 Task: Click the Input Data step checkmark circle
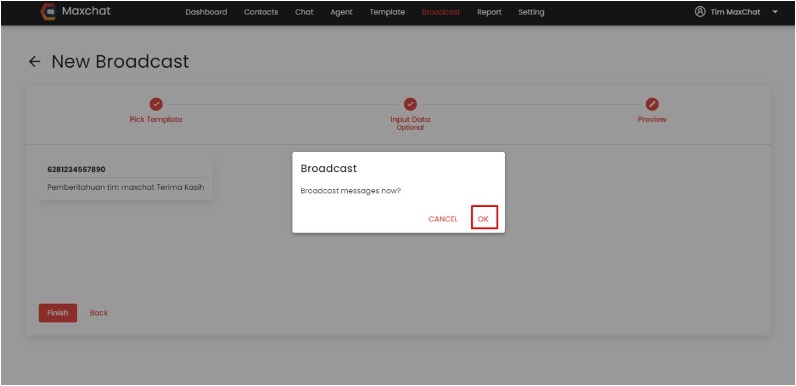[x=410, y=104]
